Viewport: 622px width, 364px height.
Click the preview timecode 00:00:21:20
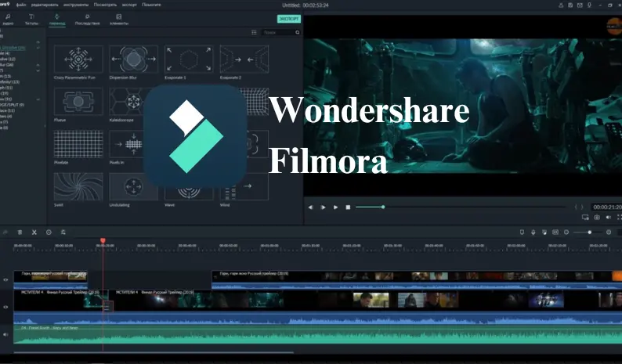coord(607,207)
